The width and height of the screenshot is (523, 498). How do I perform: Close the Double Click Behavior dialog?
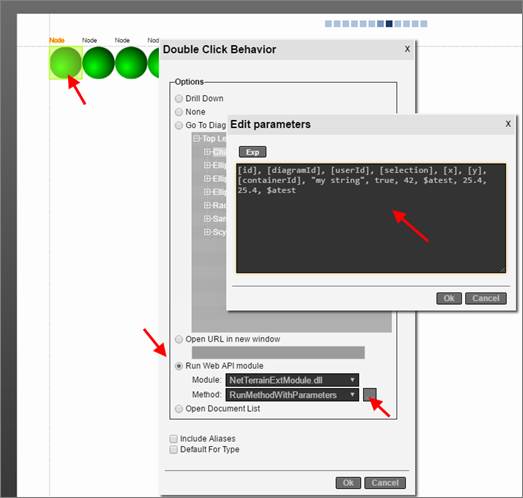pyautogui.click(x=407, y=49)
